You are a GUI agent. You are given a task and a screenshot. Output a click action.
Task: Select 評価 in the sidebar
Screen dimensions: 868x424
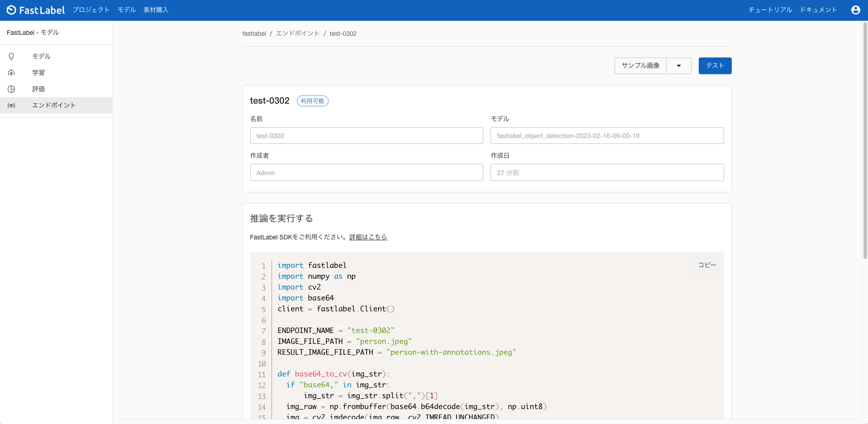[x=56, y=89]
